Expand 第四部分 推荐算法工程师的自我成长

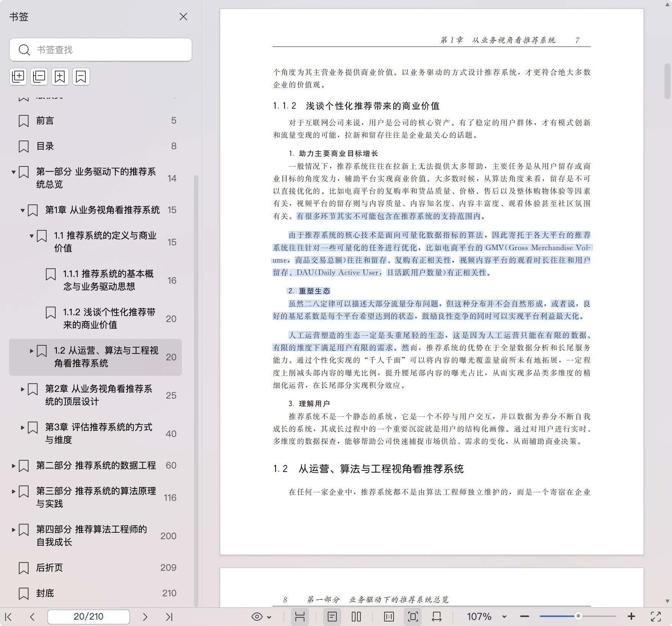(x=14, y=530)
